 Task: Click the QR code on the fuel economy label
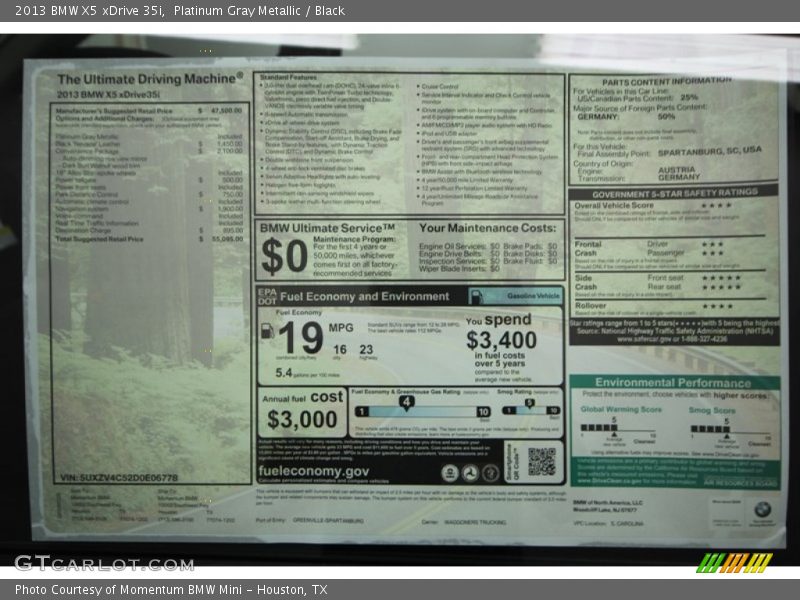pyautogui.click(x=541, y=461)
